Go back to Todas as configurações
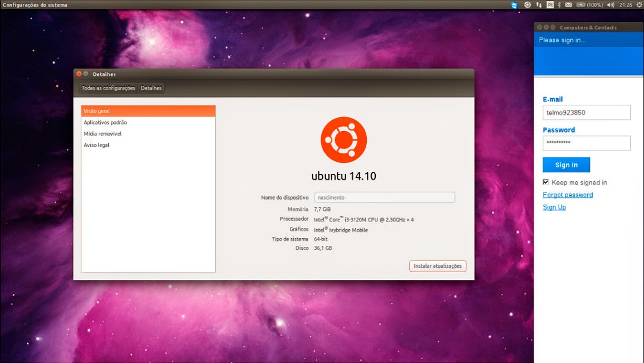The image size is (644, 363). click(108, 88)
